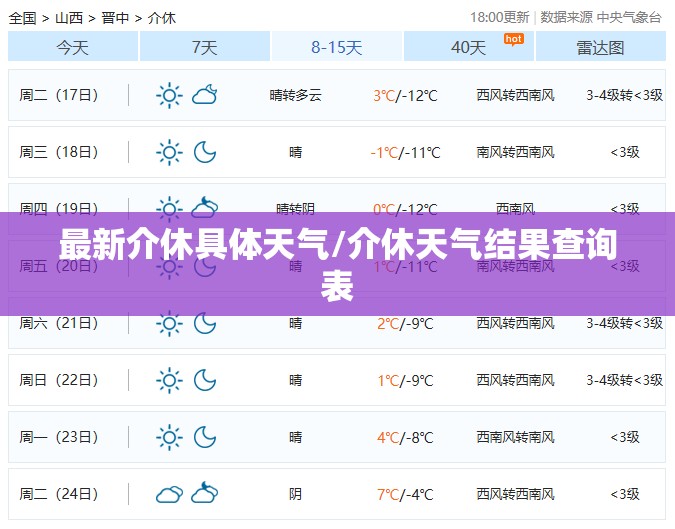Click moon icon in 周日(22日) row
The height and width of the screenshot is (529, 675).
click(204, 381)
